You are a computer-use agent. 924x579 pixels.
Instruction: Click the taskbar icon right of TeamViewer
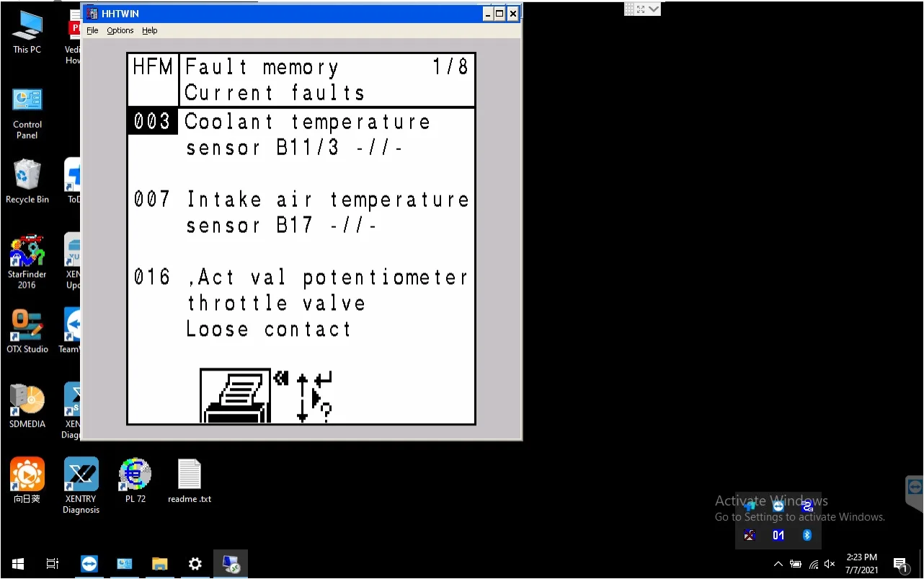(125, 564)
